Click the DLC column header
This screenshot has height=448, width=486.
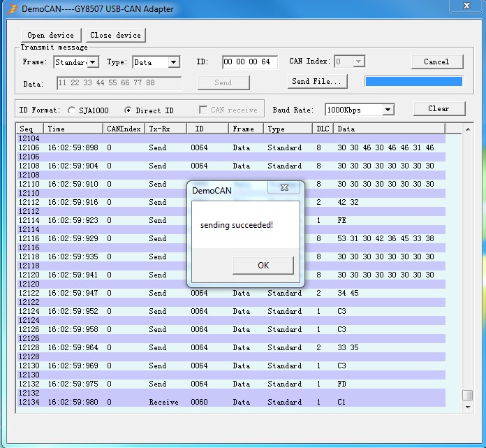323,129
